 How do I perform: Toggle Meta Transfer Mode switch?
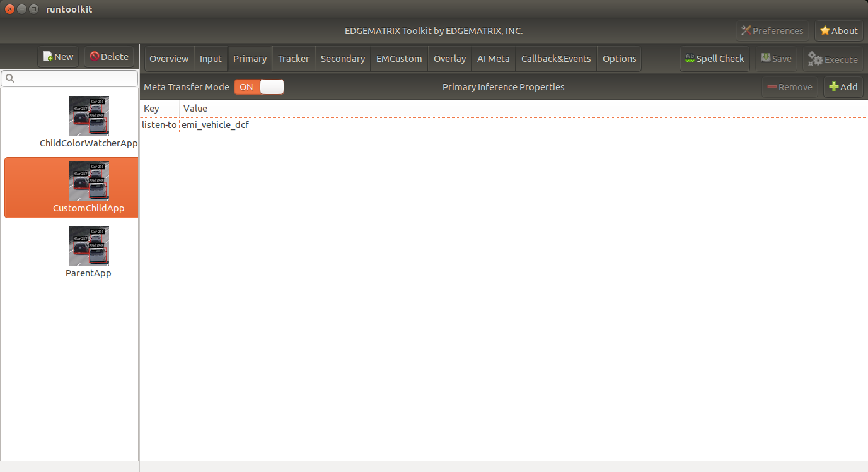pyautogui.click(x=259, y=87)
